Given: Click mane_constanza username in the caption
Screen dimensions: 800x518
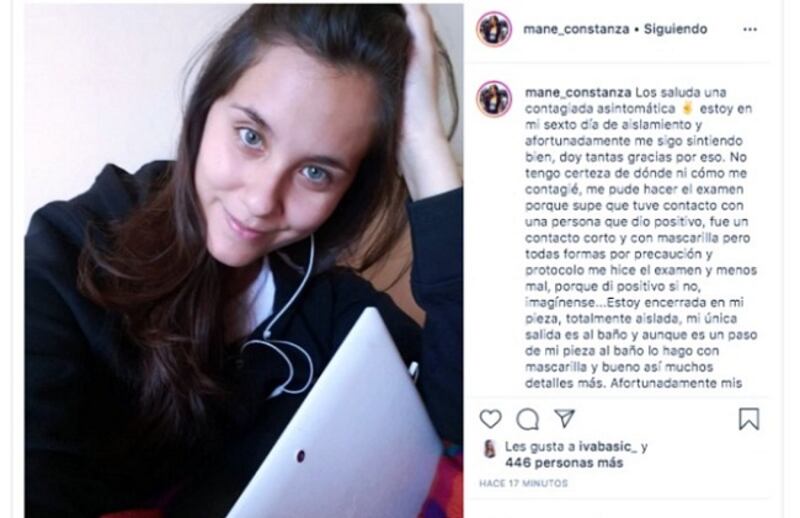Looking at the screenshot, I should pos(578,92).
